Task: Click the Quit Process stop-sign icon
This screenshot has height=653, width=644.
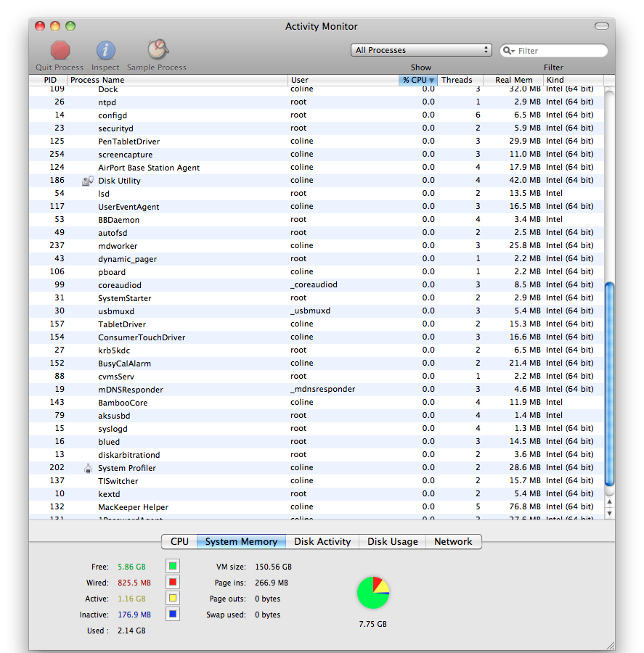Action: pos(60,50)
